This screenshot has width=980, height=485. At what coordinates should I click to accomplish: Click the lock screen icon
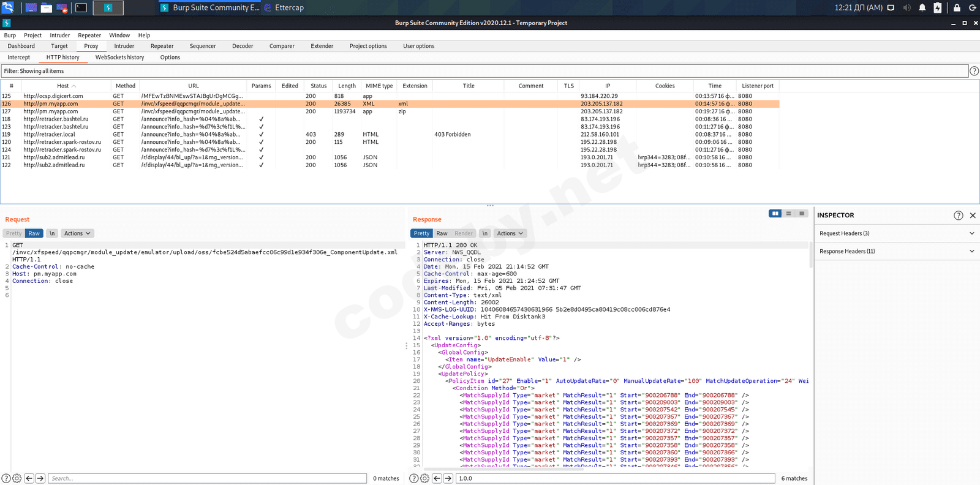957,7
